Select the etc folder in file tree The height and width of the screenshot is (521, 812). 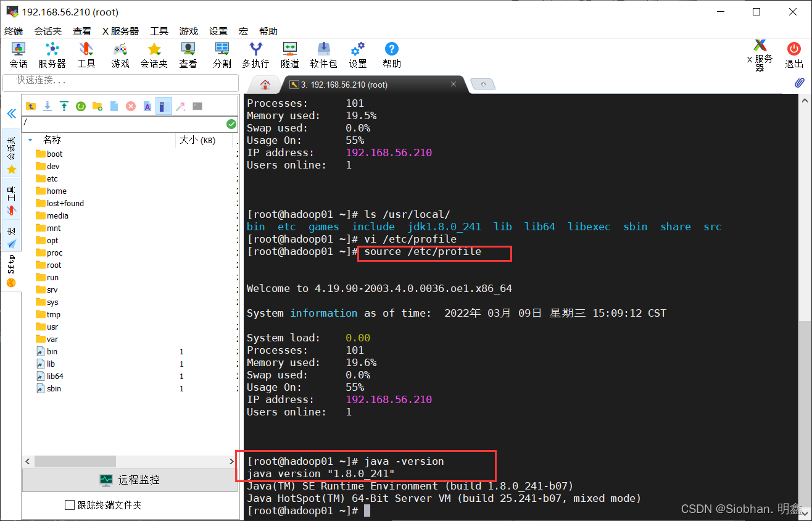pyautogui.click(x=52, y=178)
